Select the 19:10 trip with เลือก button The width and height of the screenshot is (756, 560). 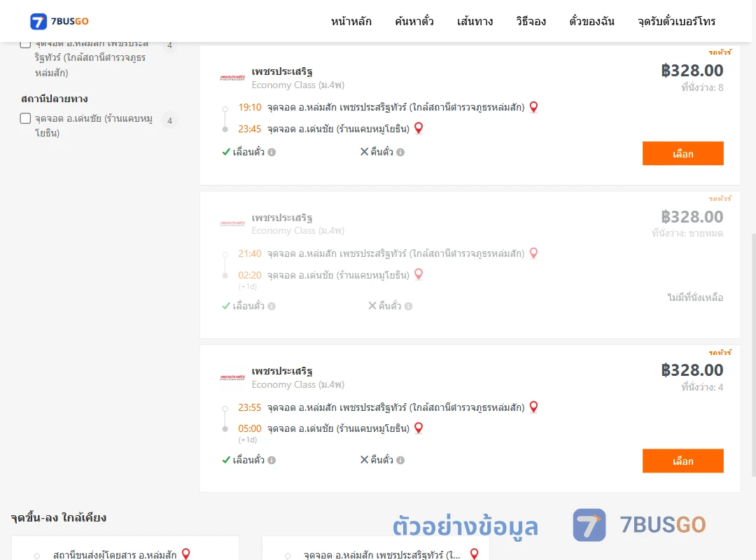coord(682,153)
